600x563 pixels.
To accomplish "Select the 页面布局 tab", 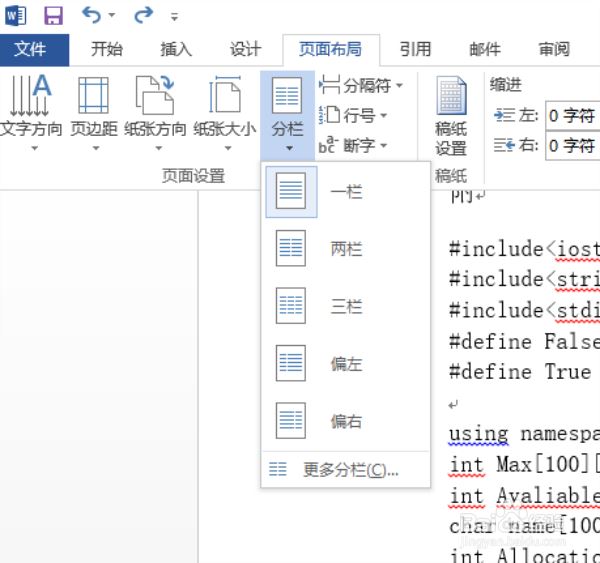I will pos(331,49).
